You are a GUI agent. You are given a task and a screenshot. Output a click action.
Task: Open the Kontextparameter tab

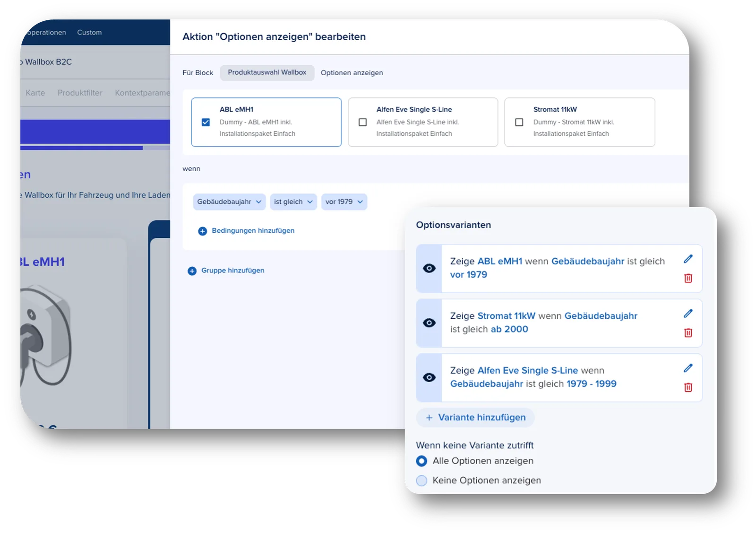pos(142,93)
